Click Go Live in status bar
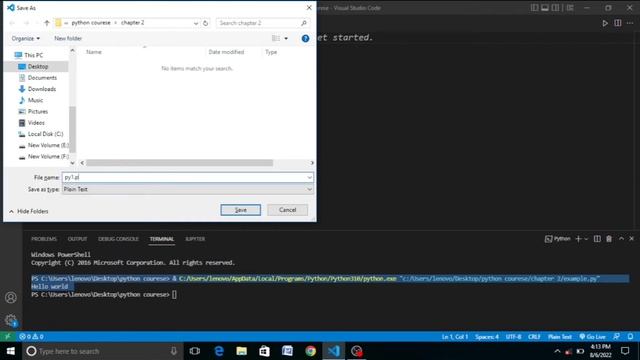The image size is (640, 360). point(592,337)
